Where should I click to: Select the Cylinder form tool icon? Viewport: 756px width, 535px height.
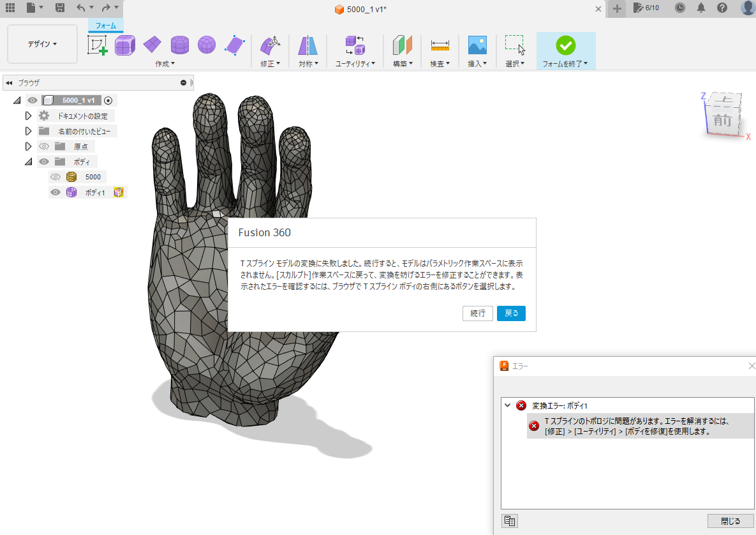179,45
